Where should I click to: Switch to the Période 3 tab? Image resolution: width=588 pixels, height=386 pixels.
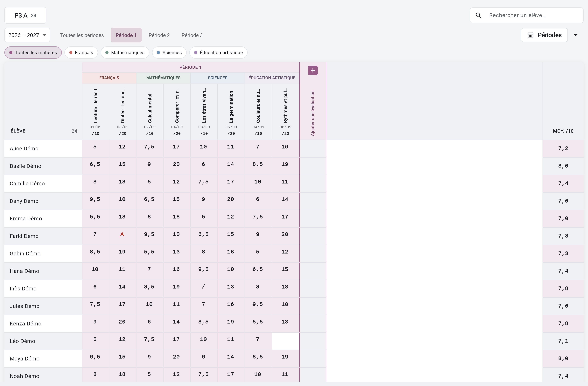pos(192,35)
